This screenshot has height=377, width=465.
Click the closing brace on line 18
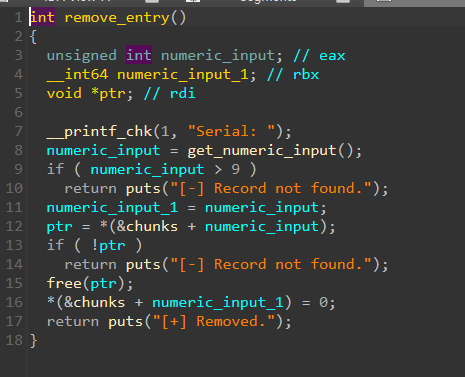[x=33, y=340]
